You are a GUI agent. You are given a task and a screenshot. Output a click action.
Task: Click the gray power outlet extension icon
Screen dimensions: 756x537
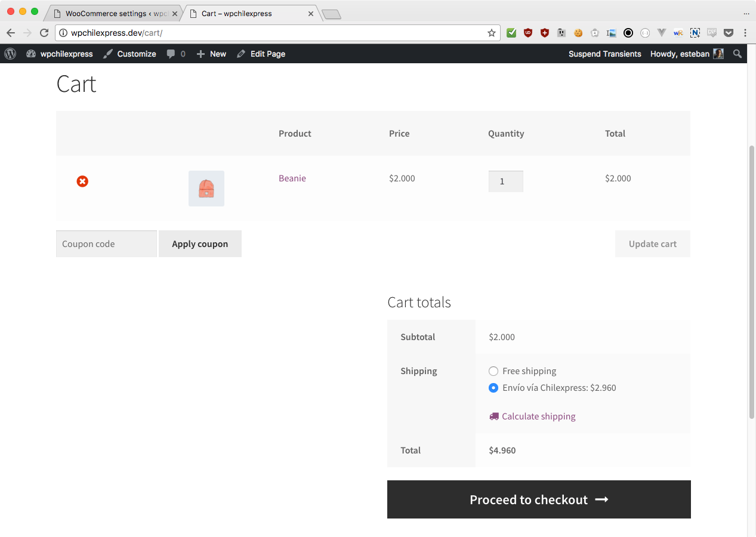561,33
